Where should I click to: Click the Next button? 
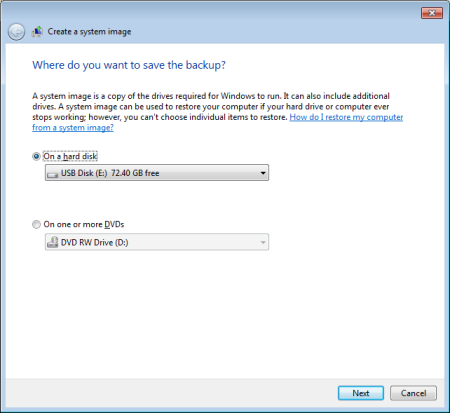(361, 393)
